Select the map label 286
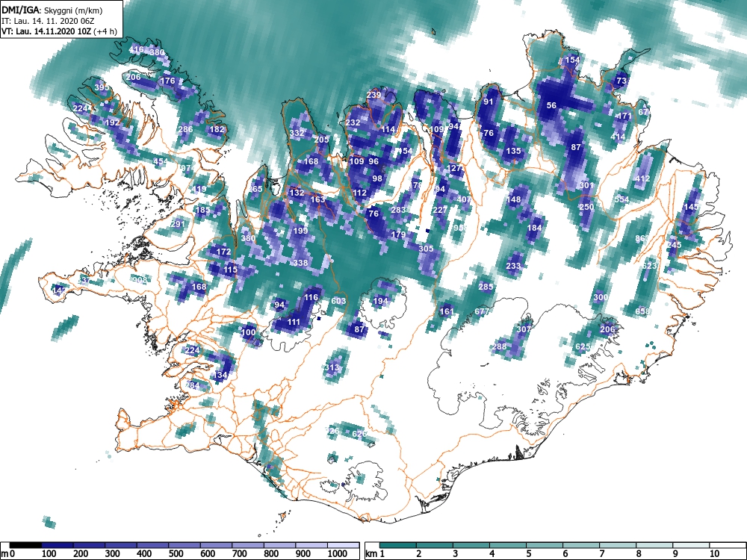Image resolution: width=747 pixels, height=560 pixels. pos(185,129)
